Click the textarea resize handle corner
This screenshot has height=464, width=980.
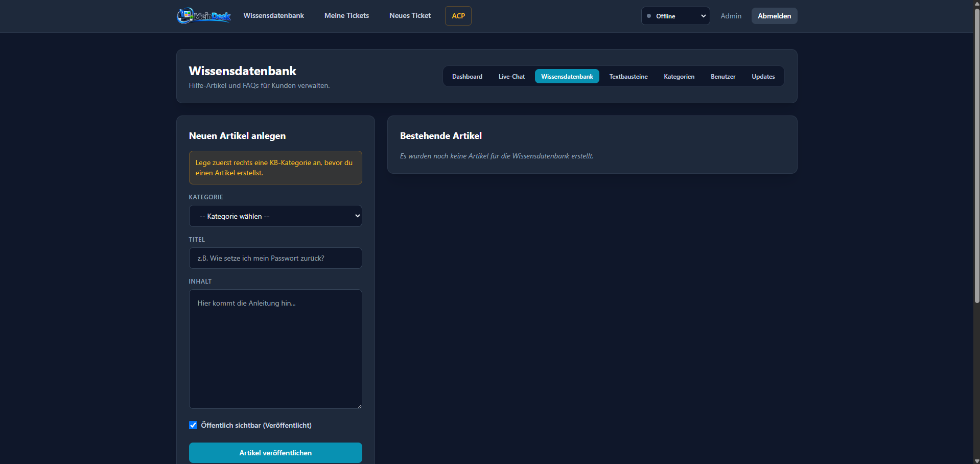[x=359, y=406]
